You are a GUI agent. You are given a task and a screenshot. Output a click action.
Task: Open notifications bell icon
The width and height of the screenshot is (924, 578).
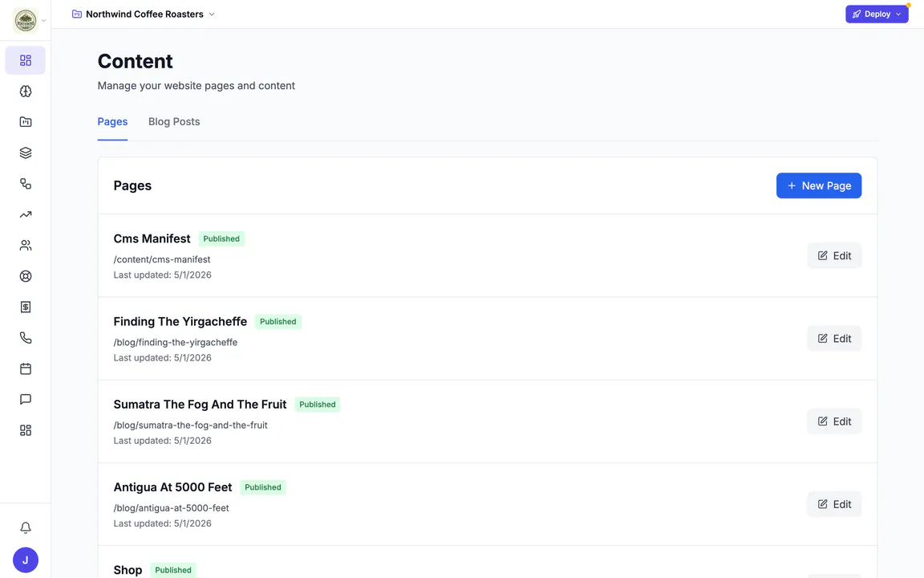click(26, 528)
